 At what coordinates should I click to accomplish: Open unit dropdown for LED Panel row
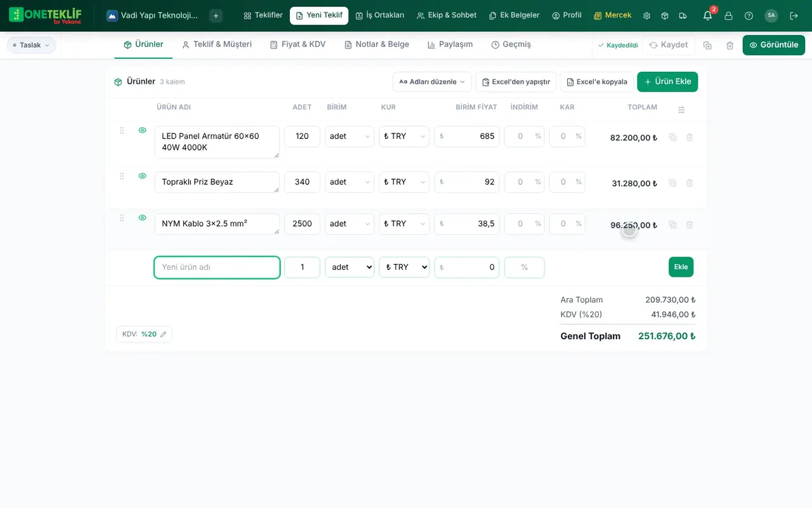click(x=350, y=136)
